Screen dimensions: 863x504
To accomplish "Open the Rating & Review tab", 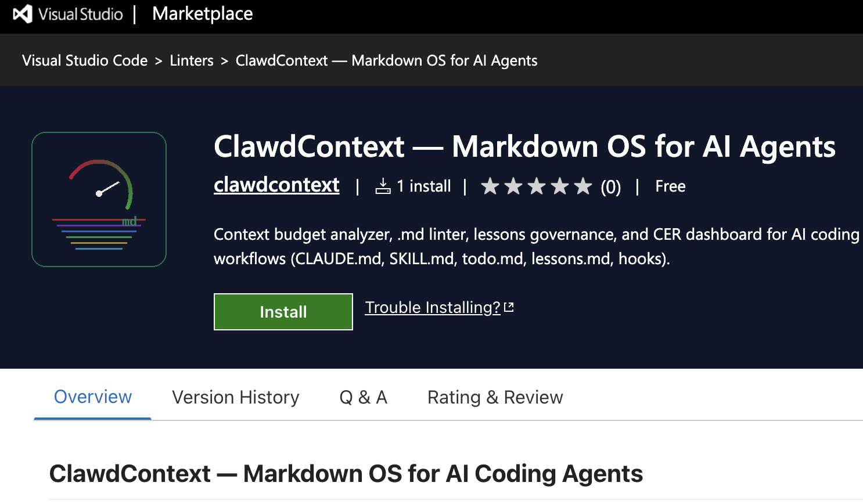I will pos(495,397).
